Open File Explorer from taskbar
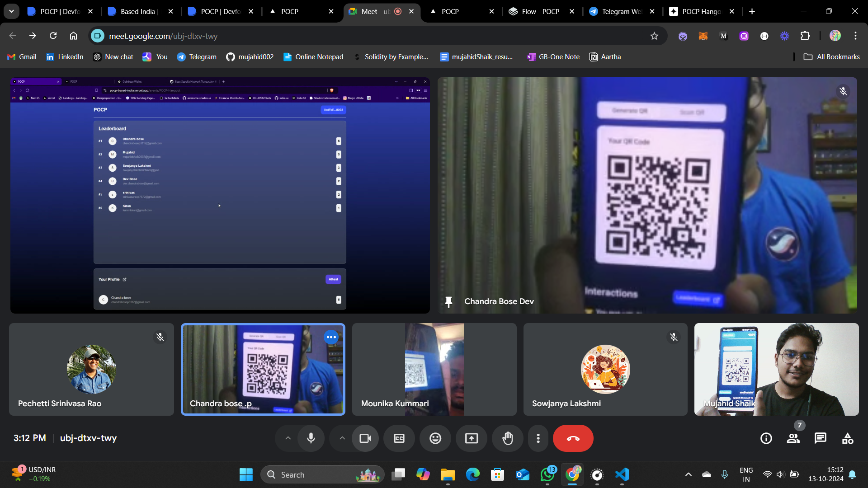The height and width of the screenshot is (488, 868). [448, 474]
